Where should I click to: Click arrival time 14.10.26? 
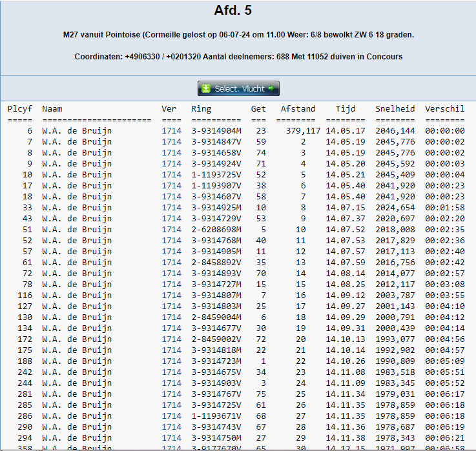[346, 361]
